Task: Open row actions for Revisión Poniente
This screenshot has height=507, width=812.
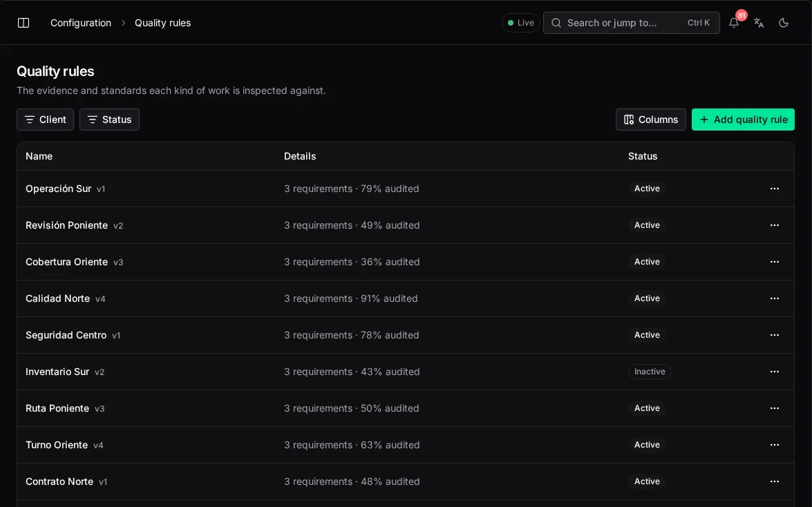Action: coord(774,225)
